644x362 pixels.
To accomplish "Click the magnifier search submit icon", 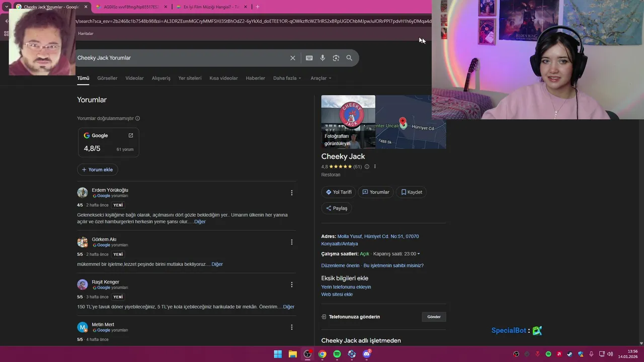I will coord(349,58).
